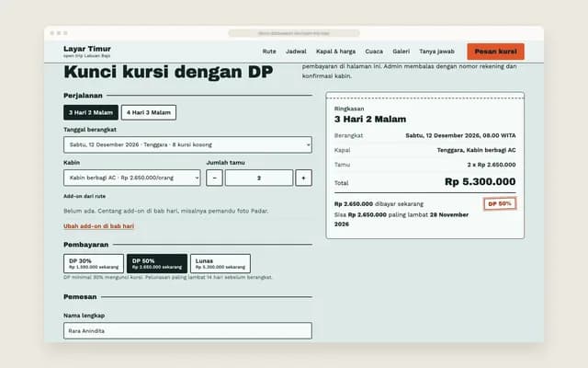Open Tanya jawab section
Viewport: 588px width, 368px height.
436,52
